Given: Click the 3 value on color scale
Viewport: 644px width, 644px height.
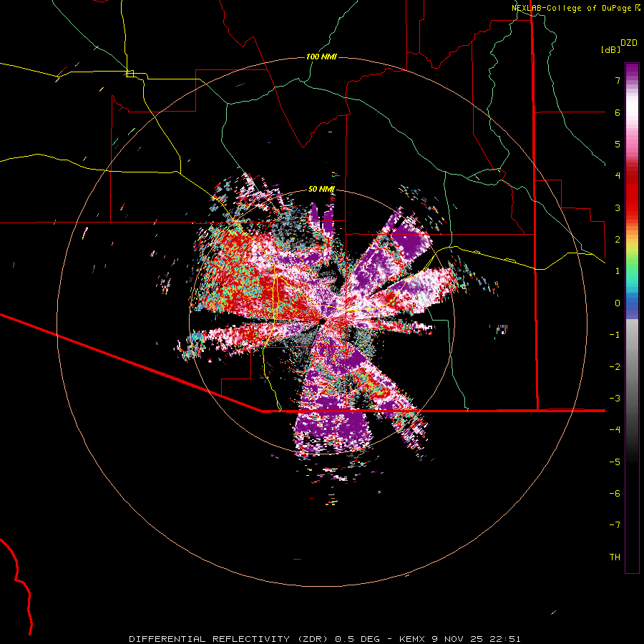Looking at the screenshot, I should coord(618,208).
